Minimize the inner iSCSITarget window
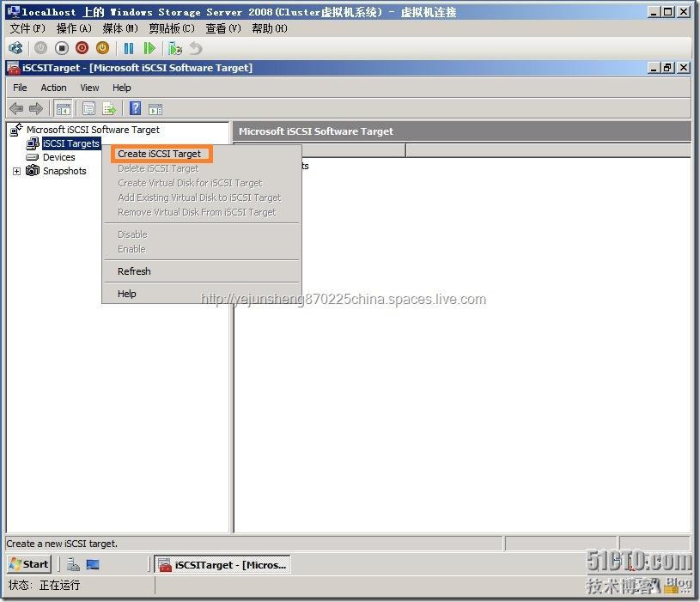The width and height of the screenshot is (700, 602). tap(654, 67)
